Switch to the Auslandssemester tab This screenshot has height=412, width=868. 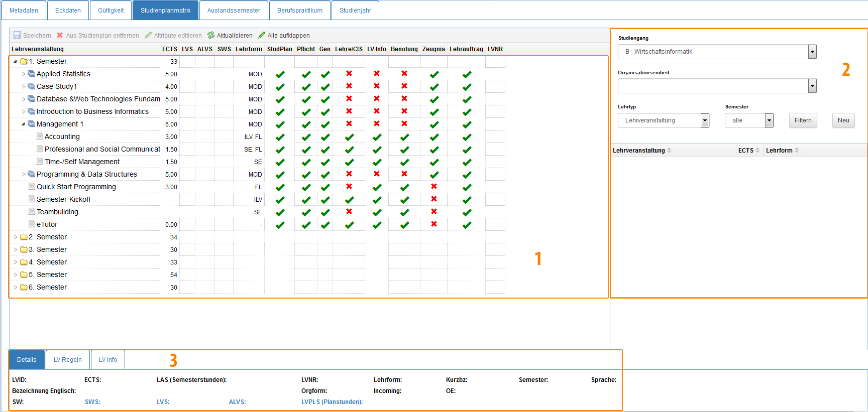tap(234, 11)
